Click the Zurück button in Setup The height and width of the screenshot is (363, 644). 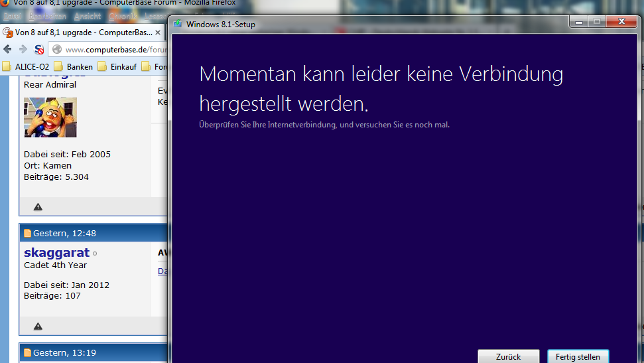tap(509, 356)
